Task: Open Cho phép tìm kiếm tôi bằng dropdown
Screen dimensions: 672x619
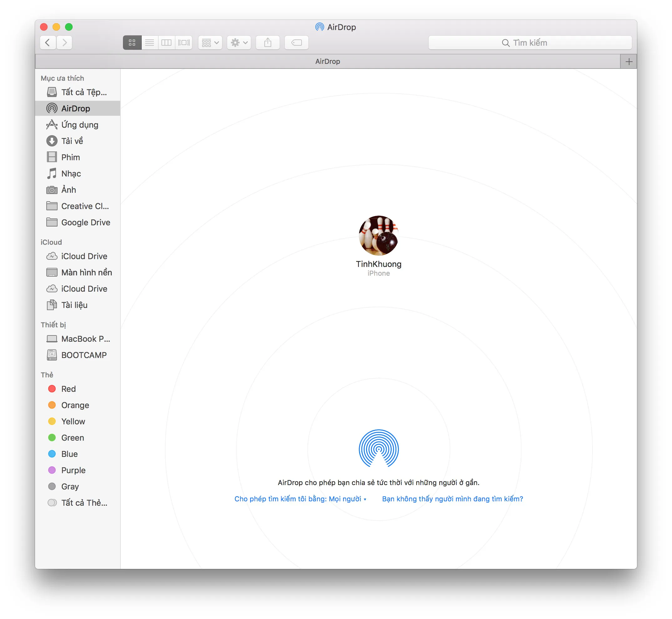Action: click(x=300, y=499)
